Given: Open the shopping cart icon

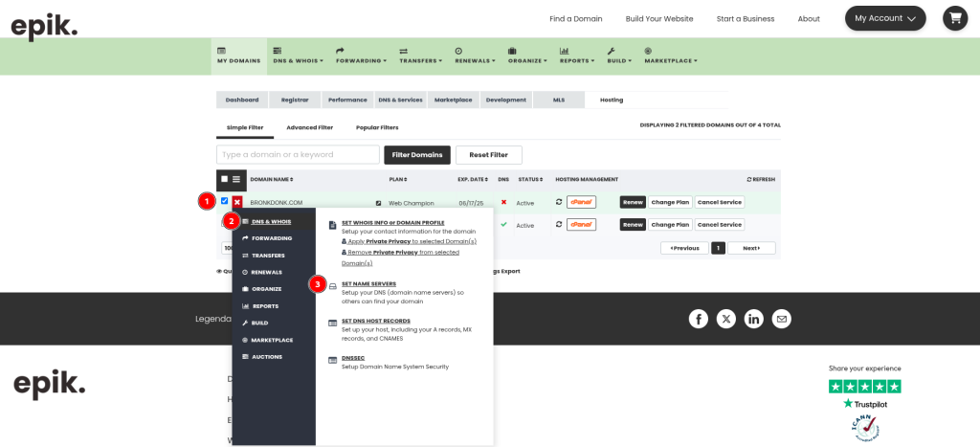Looking at the screenshot, I should click(x=955, y=18).
